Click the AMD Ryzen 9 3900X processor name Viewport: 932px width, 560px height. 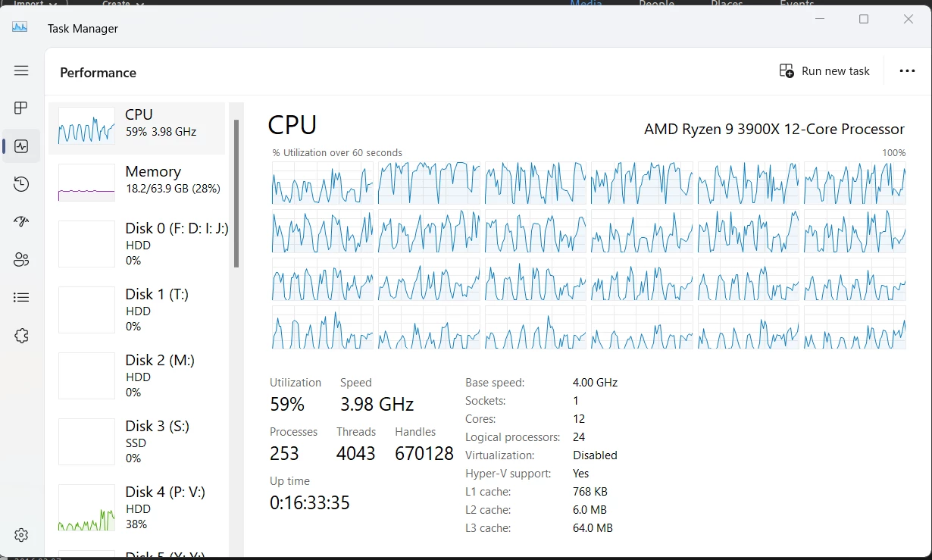pos(774,129)
